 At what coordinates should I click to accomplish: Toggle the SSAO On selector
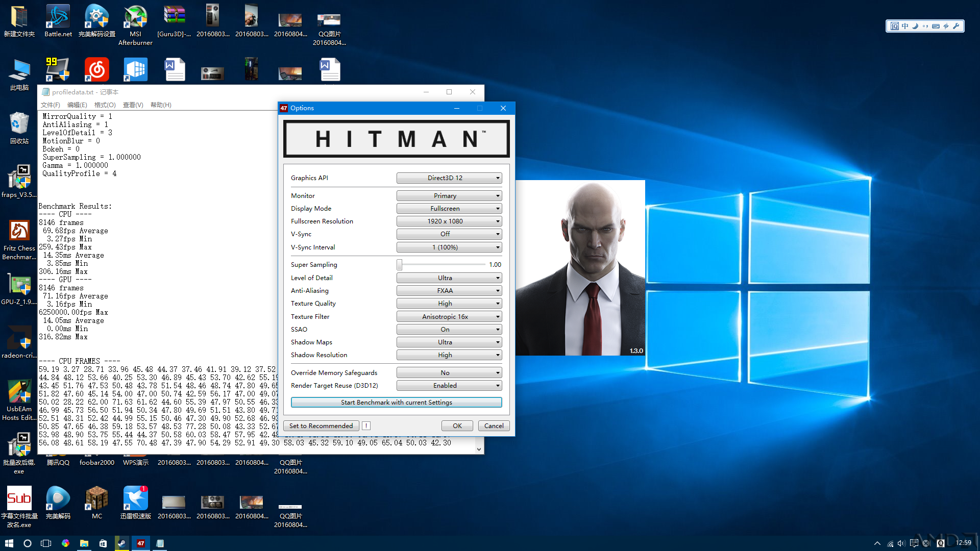click(x=449, y=330)
